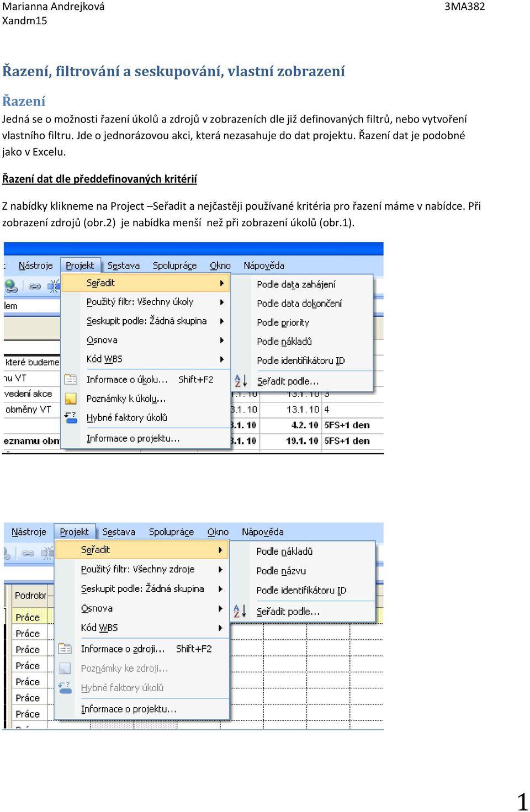
Task: Open 'Seřadit podle...' in resources sort submenu
Action: tap(288, 612)
